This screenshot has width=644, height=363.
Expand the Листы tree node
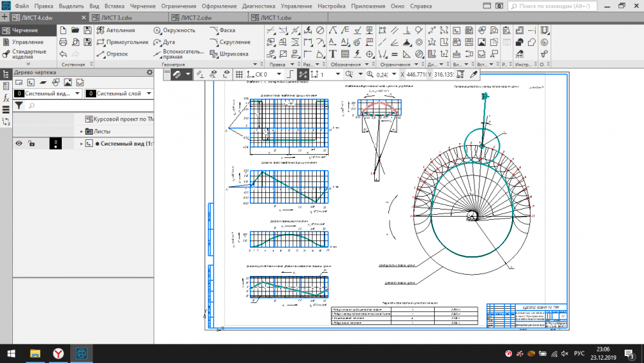tap(82, 132)
